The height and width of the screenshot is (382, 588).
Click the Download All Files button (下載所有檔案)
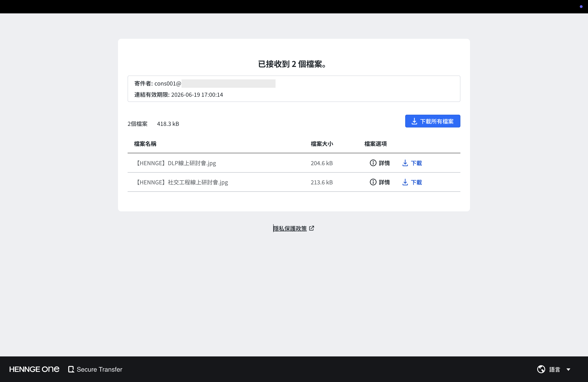pos(433,121)
